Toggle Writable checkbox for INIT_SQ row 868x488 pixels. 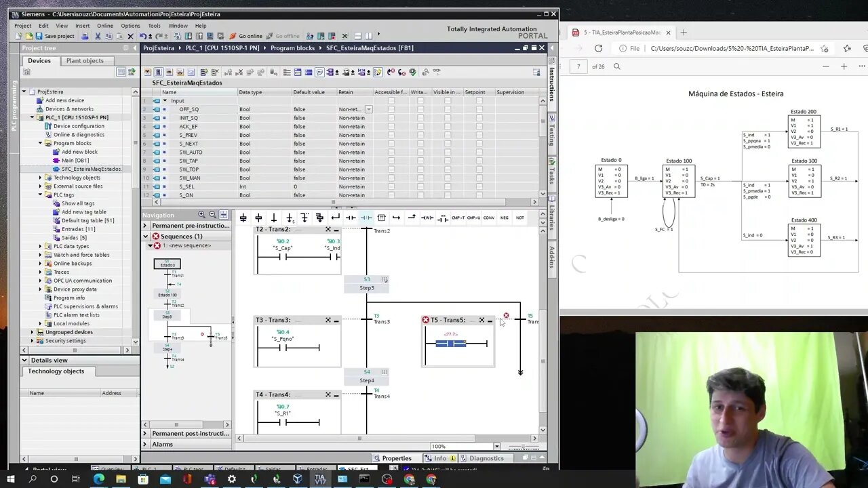click(x=420, y=118)
